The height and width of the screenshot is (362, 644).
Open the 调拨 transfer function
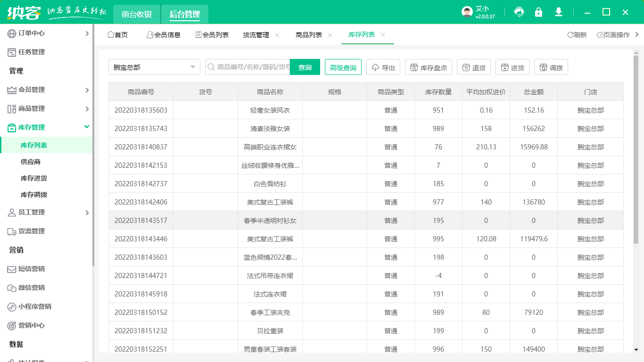(551, 66)
